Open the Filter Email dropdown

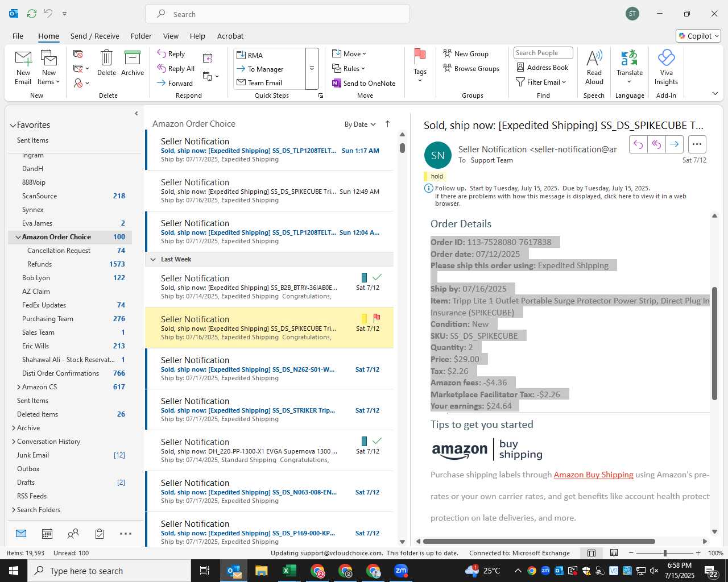click(x=541, y=82)
